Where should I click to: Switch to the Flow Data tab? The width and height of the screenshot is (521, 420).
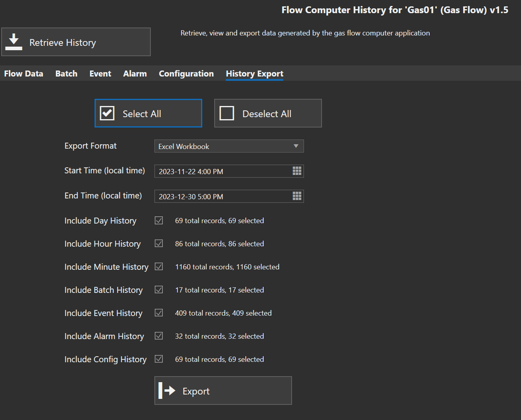click(24, 74)
